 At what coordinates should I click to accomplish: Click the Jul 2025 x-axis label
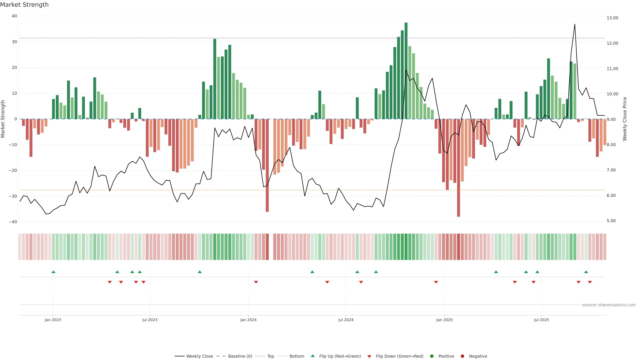click(541, 320)
